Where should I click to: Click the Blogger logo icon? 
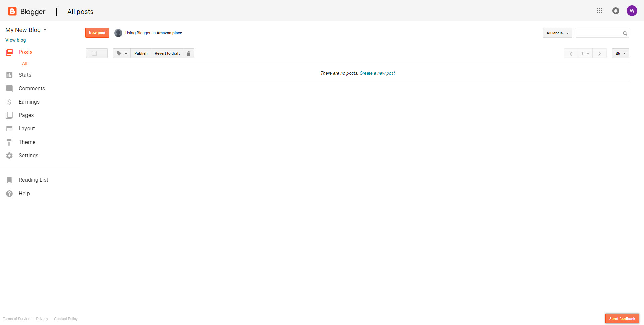(x=12, y=11)
